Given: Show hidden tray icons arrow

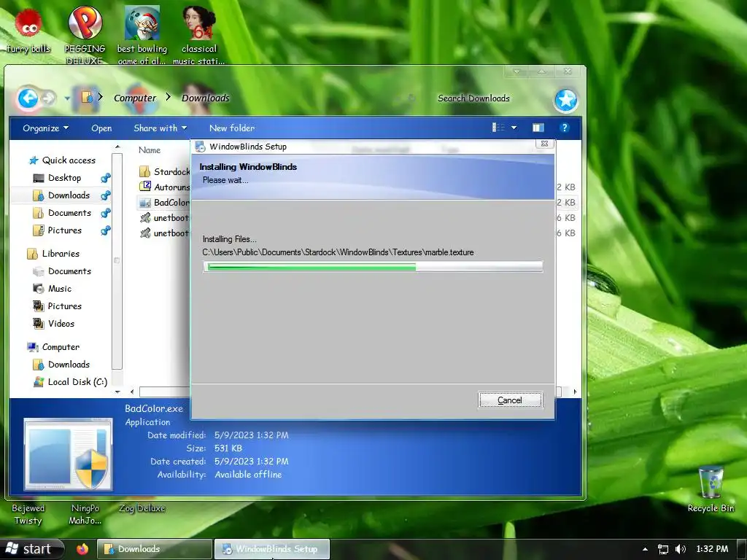Looking at the screenshot, I should coord(645,549).
